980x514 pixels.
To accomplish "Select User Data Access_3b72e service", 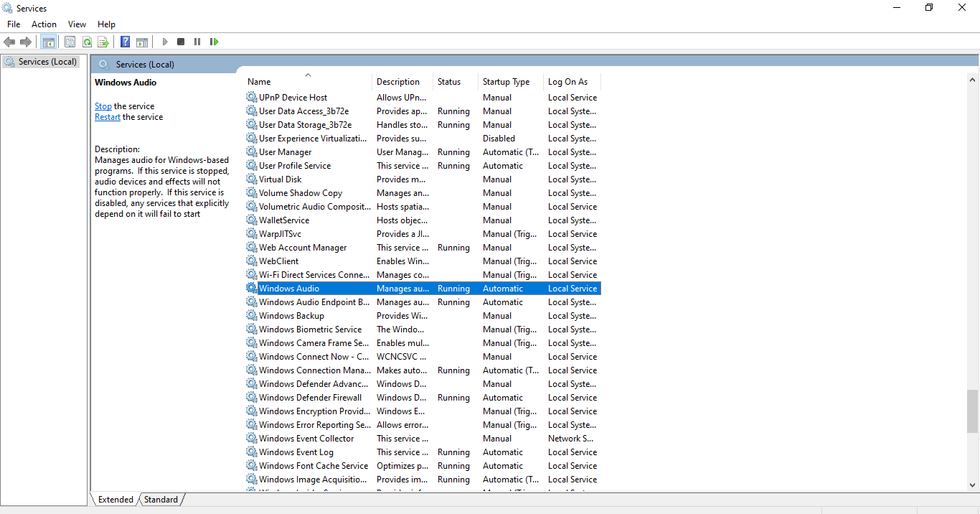I will click(423, 111).
